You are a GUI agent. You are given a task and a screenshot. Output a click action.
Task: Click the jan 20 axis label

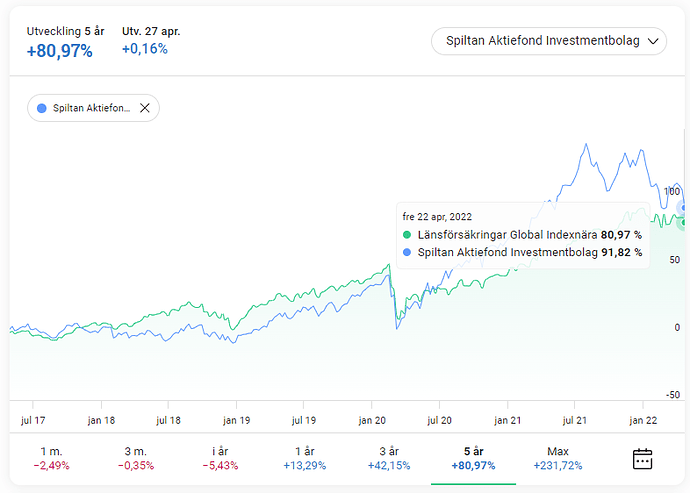[372, 421]
